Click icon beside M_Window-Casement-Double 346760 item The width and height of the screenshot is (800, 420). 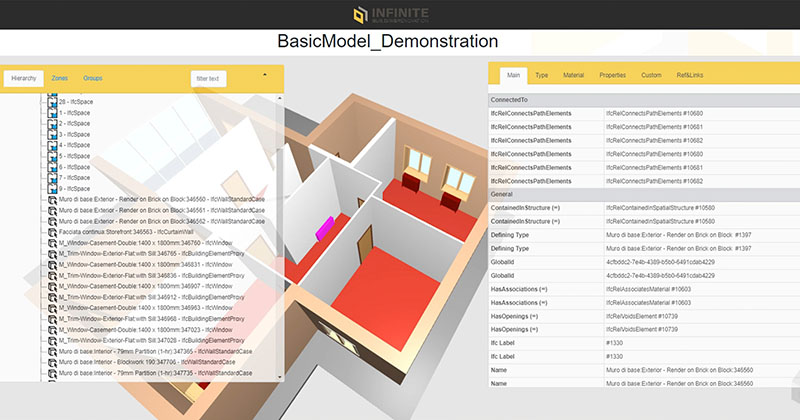click(52, 242)
